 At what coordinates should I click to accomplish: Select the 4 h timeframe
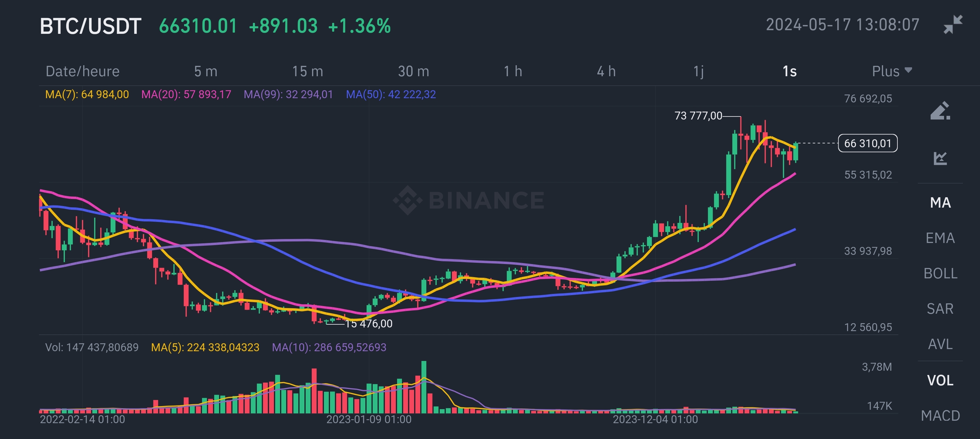[606, 71]
